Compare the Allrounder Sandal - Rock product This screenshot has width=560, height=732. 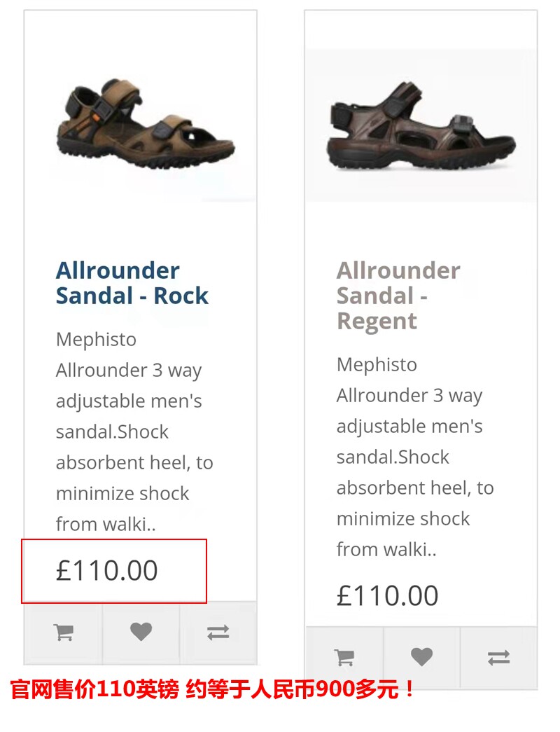pyautogui.click(x=218, y=633)
